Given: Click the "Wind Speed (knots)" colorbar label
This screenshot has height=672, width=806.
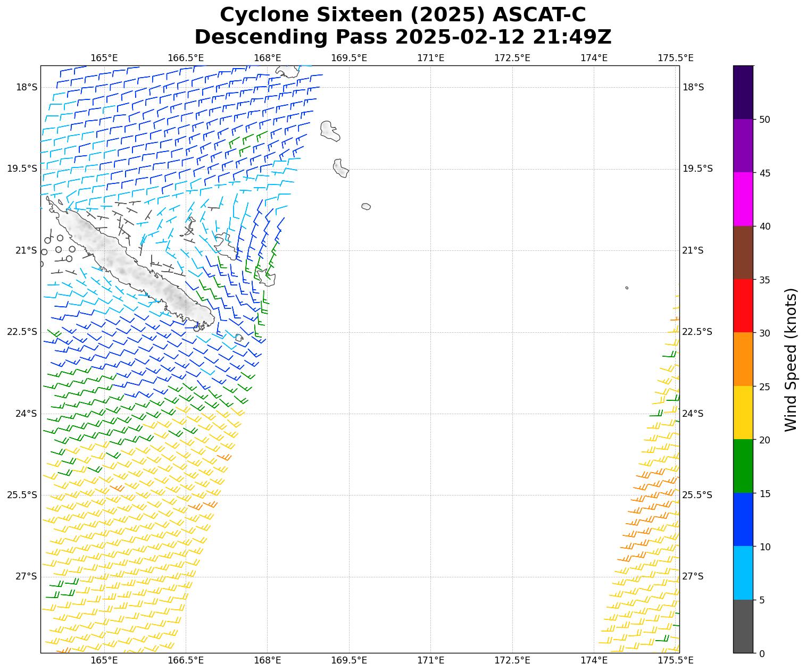Looking at the screenshot, I should [791, 359].
